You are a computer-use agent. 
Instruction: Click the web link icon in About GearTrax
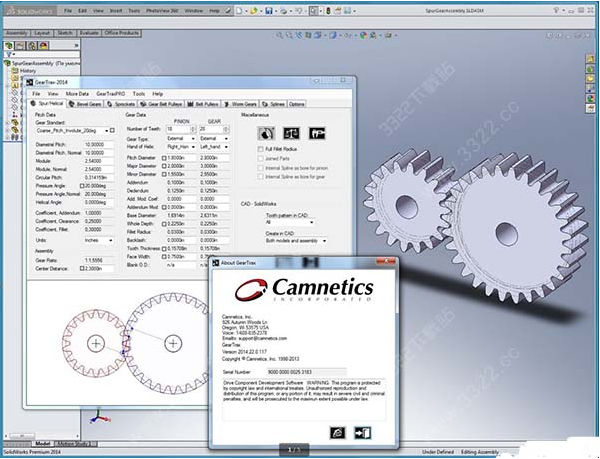click(x=338, y=433)
